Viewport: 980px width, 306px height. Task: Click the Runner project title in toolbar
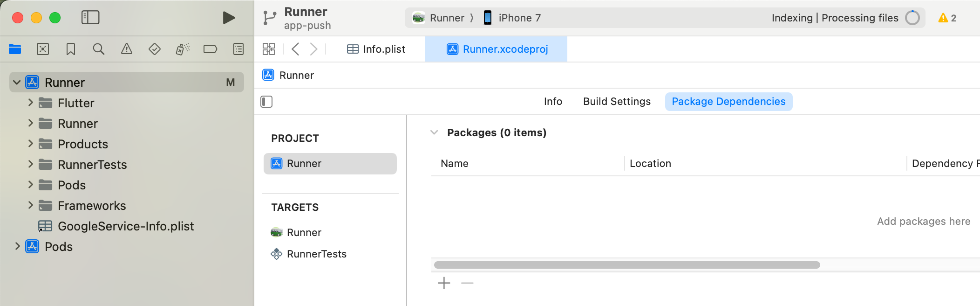(x=306, y=12)
